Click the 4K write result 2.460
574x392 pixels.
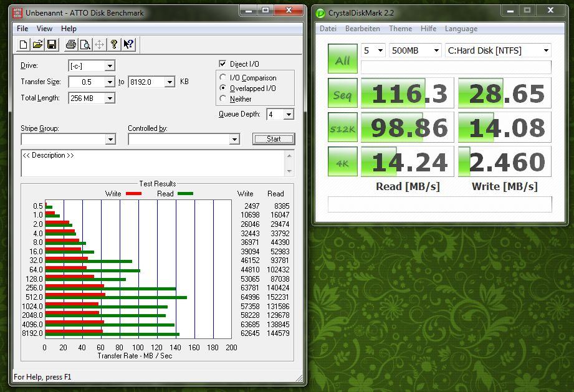(505, 161)
